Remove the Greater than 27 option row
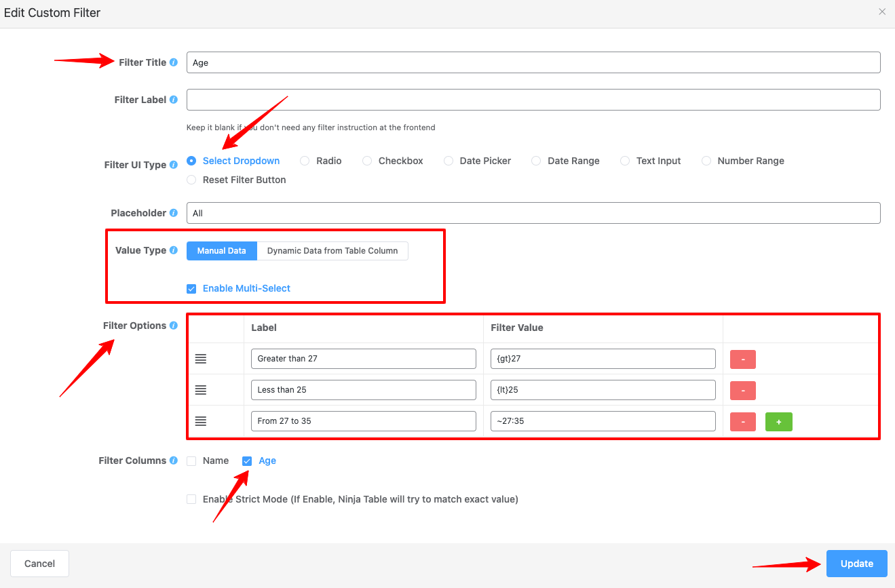The image size is (895, 588). click(x=743, y=359)
